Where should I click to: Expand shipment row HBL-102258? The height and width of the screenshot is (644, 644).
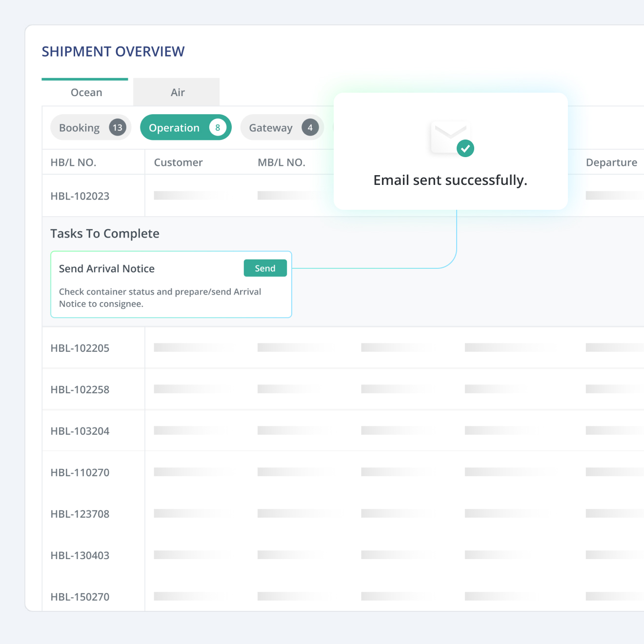click(80, 390)
